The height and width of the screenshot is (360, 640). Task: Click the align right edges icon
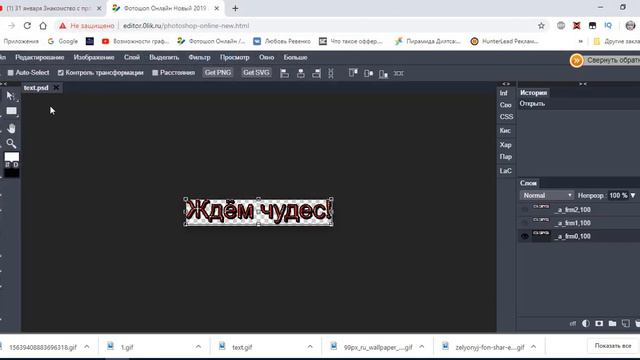point(316,73)
